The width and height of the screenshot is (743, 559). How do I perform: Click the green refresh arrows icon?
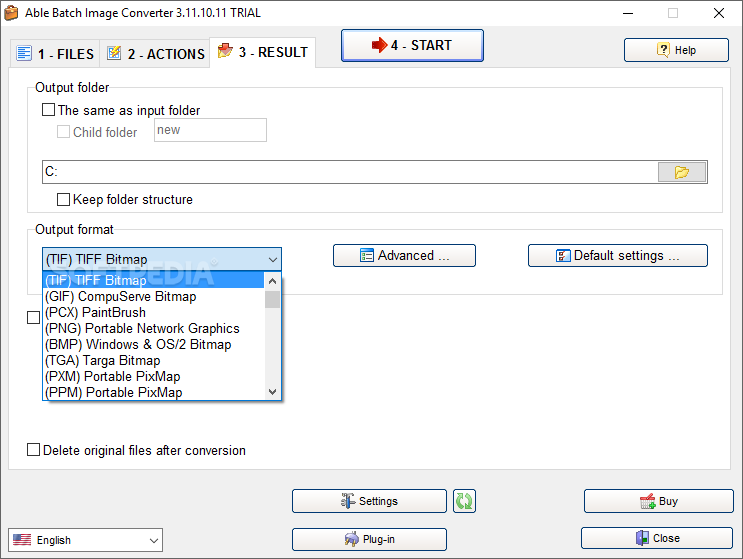tap(464, 501)
